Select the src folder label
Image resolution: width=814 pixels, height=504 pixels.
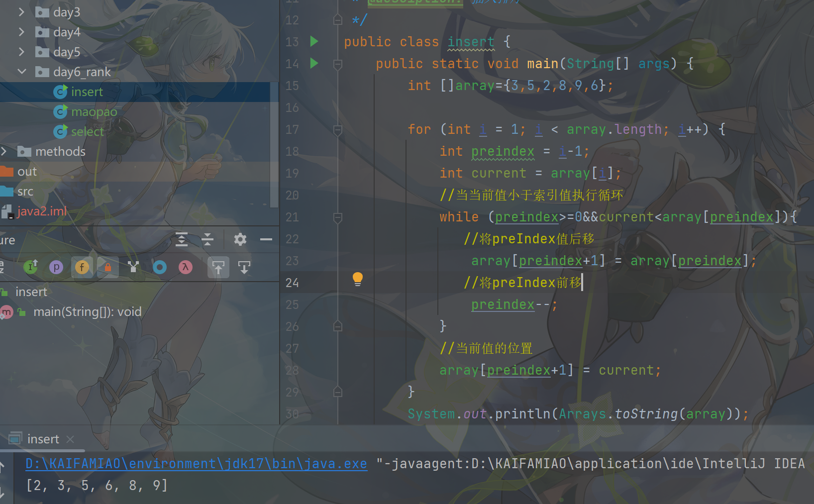point(25,191)
